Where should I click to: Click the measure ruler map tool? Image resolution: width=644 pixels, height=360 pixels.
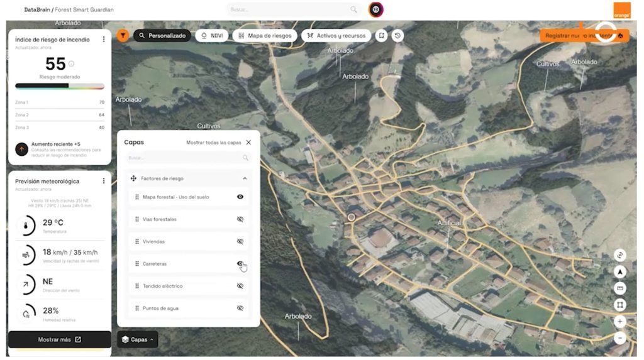click(x=620, y=288)
